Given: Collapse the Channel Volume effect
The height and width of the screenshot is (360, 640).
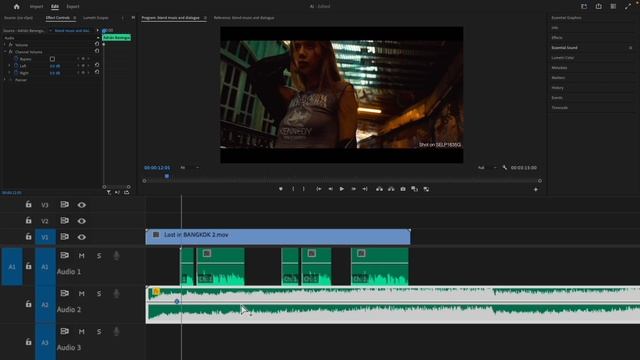Looking at the screenshot, I should pos(5,52).
